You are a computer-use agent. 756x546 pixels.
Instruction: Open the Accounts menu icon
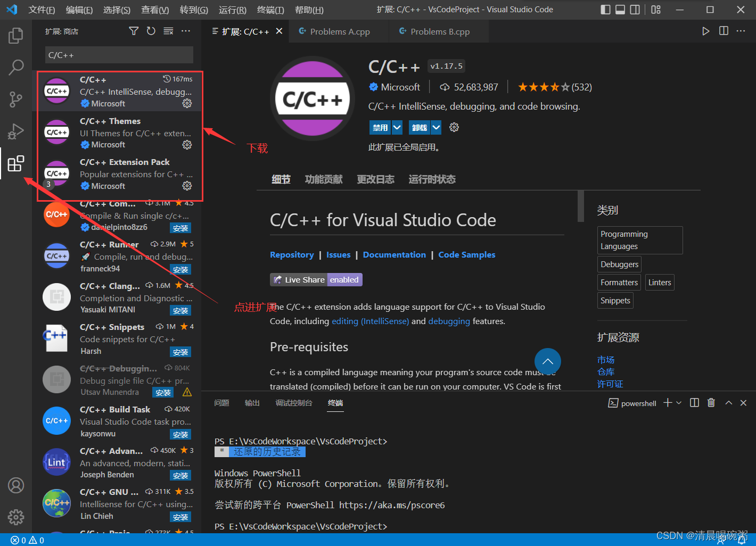pyautogui.click(x=16, y=485)
